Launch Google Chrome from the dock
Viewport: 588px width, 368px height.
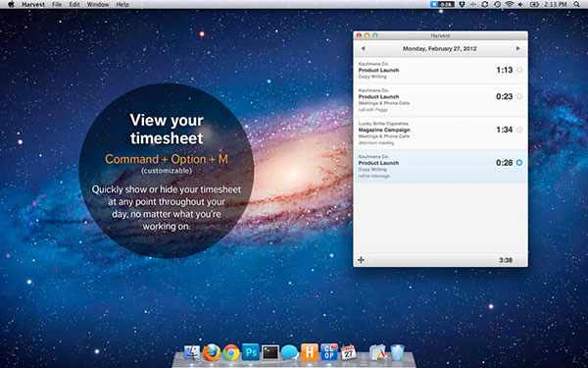[x=231, y=353]
